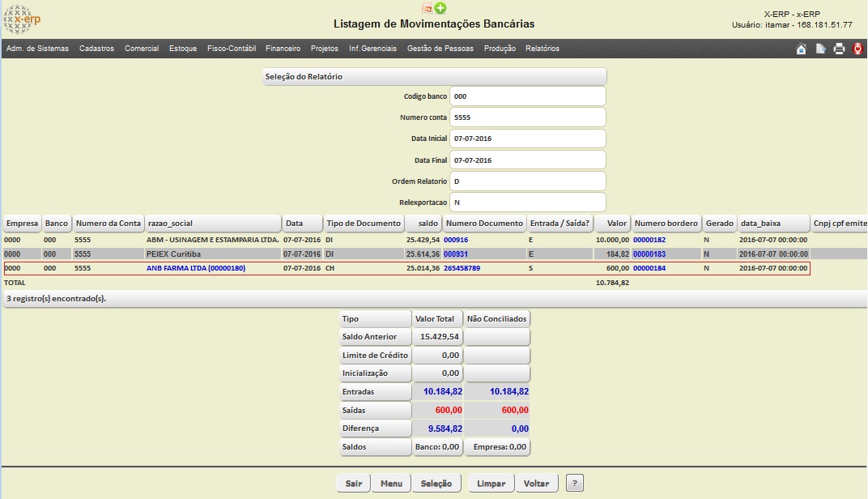The height and width of the screenshot is (499, 868).
Task: Click the document export icon
Action: [x=820, y=49]
